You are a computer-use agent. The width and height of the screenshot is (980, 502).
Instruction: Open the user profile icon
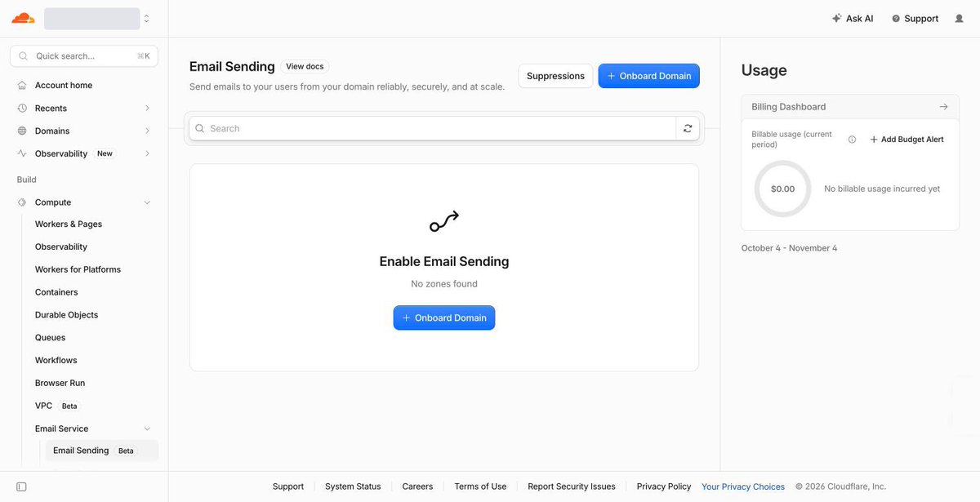959,18
